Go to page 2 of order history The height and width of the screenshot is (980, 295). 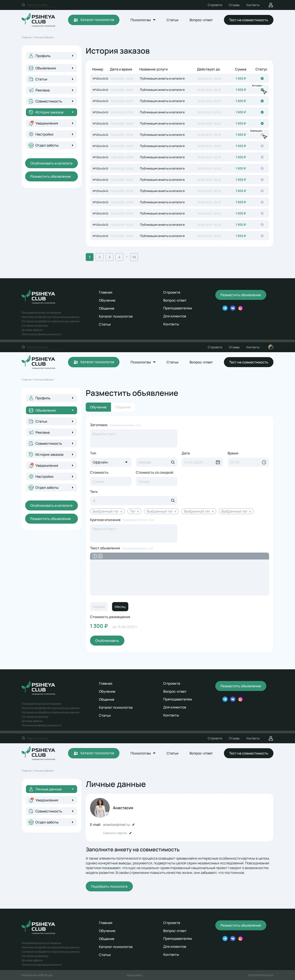(x=100, y=257)
